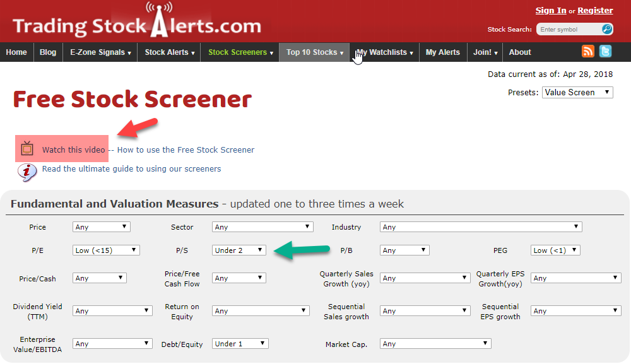
Task: Open the Enterprise Value/EBITDA dropdown
Action: (x=112, y=343)
